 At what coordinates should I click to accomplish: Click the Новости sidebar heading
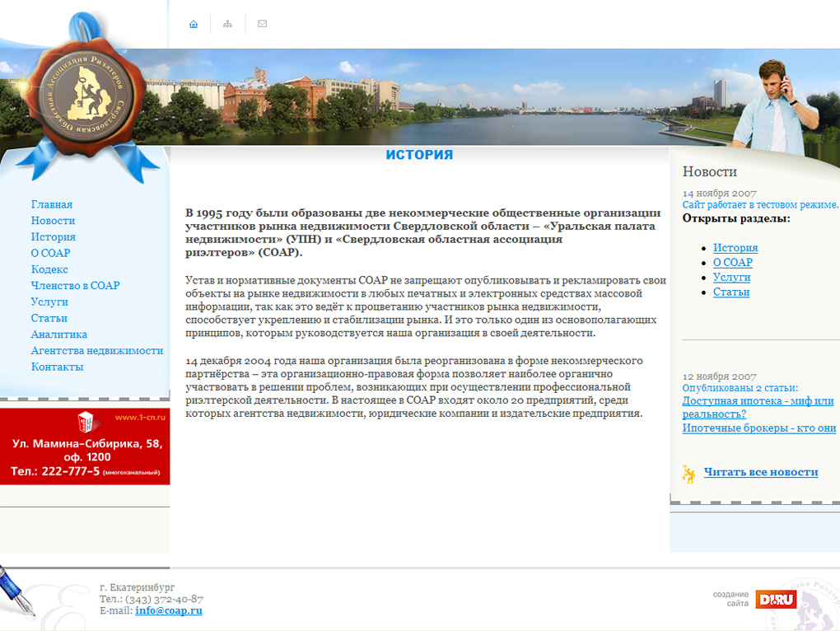pyautogui.click(x=710, y=172)
